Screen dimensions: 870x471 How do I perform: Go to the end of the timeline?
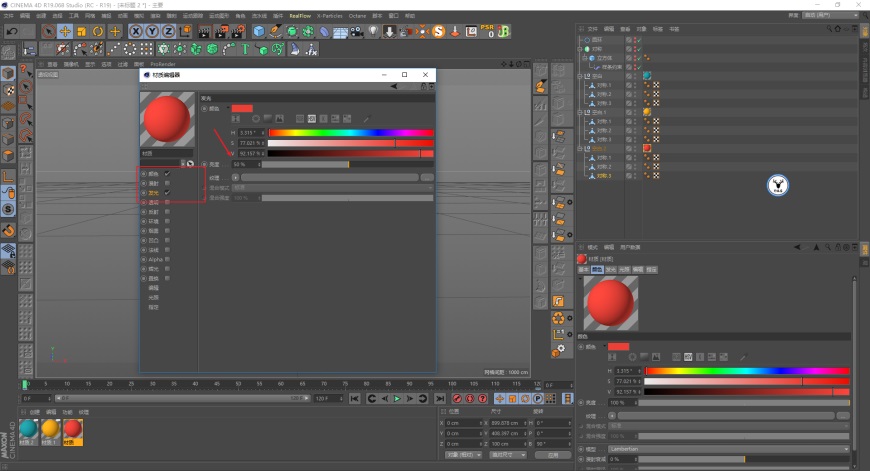pos(440,399)
